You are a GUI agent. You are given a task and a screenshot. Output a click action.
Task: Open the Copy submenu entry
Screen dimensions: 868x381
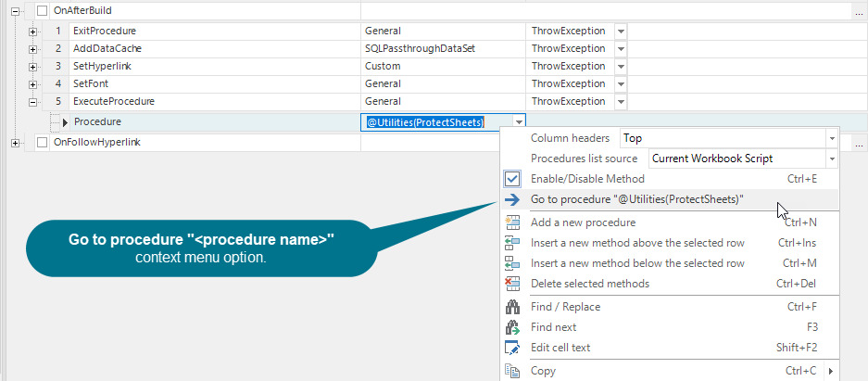670,371
